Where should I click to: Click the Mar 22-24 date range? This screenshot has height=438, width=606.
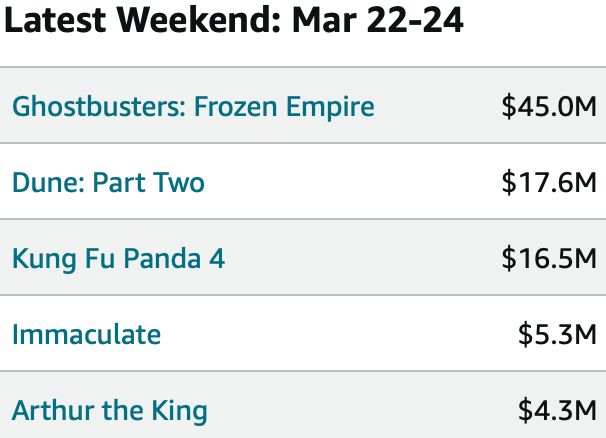tap(378, 20)
